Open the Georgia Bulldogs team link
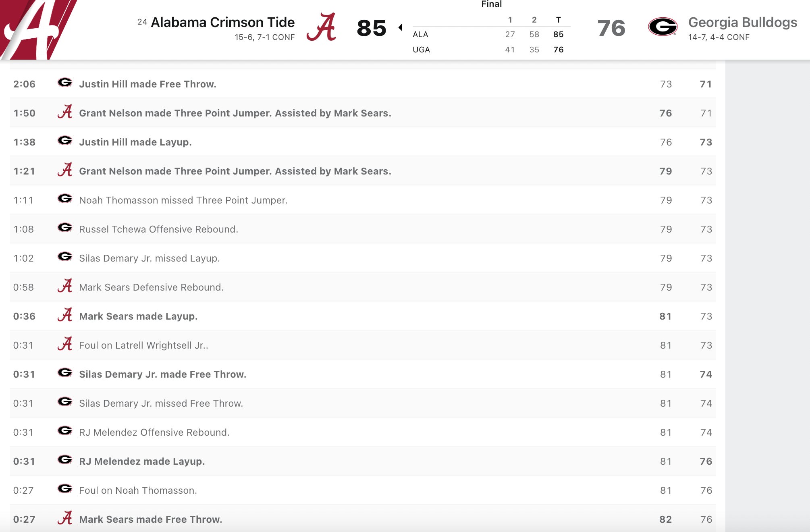This screenshot has height=532, width=810. point(742,23)
